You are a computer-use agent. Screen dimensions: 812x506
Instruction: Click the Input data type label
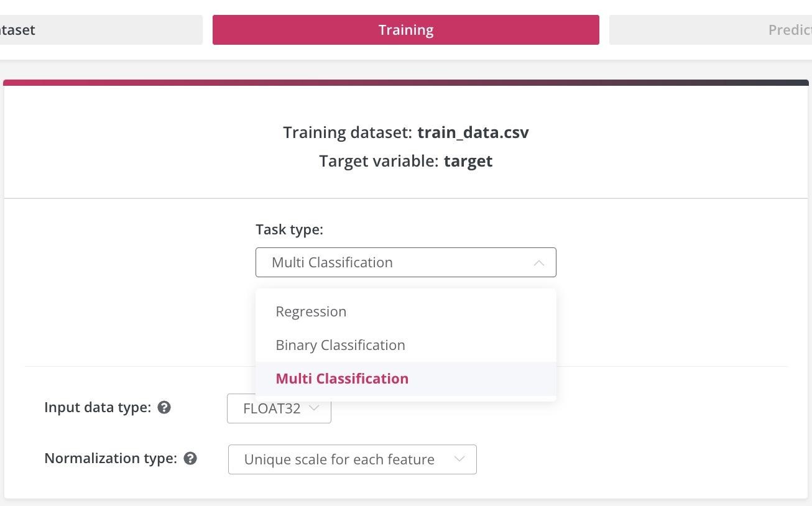coord(98,408)
